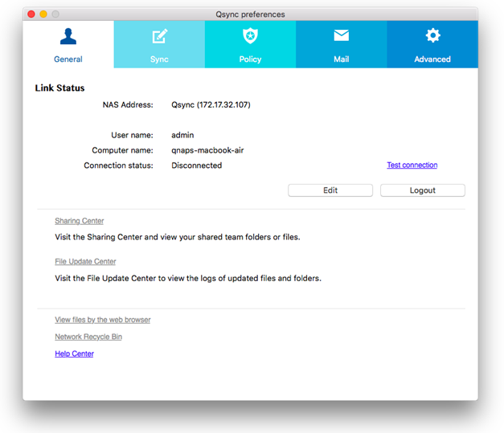
Task: Click the User name: label
Action: pyautogui.click(x=132, y=135)
